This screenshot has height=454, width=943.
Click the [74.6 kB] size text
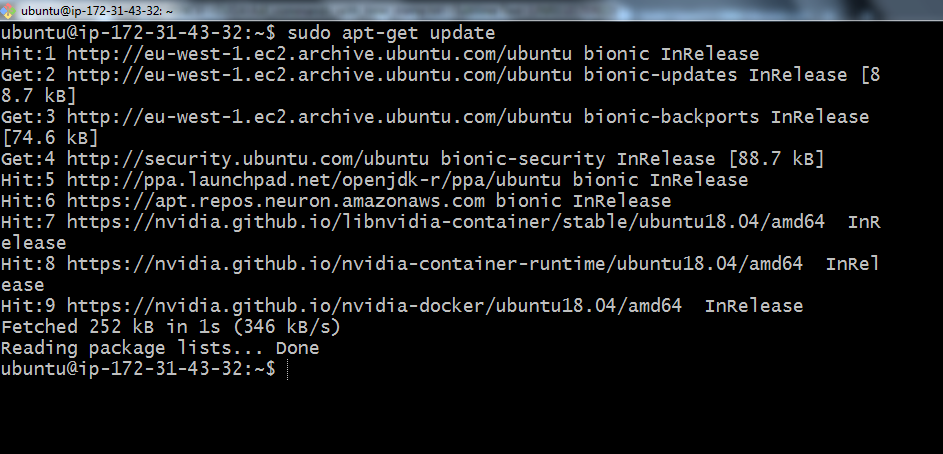click(x=50, y=138)
